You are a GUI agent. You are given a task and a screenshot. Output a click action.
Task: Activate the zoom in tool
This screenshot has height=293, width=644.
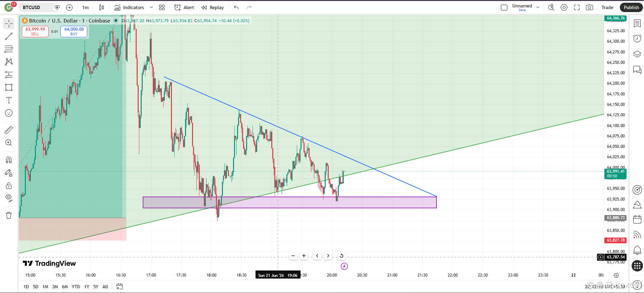(9, 142)
